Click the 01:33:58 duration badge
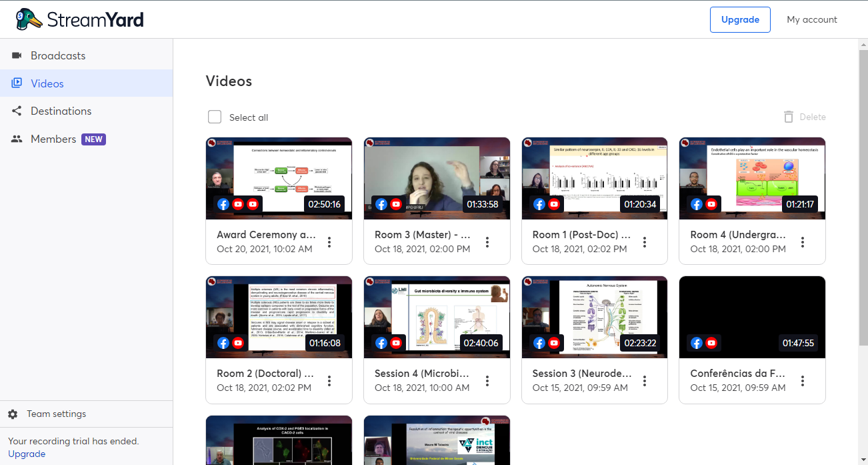868x465 pixels. (x=483, y=204)
